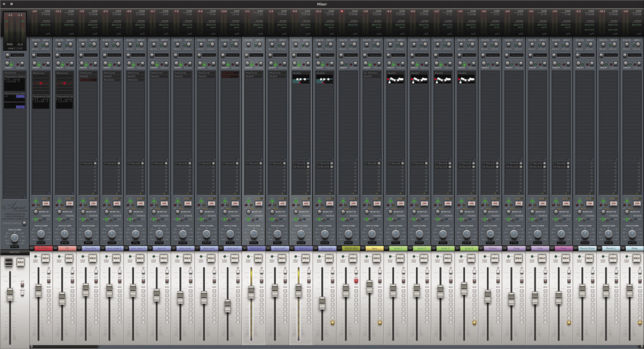644x349 pixels.
Task: Click the ReaEQ curve on guitar 1 track
Action: [x=396, y=80]
